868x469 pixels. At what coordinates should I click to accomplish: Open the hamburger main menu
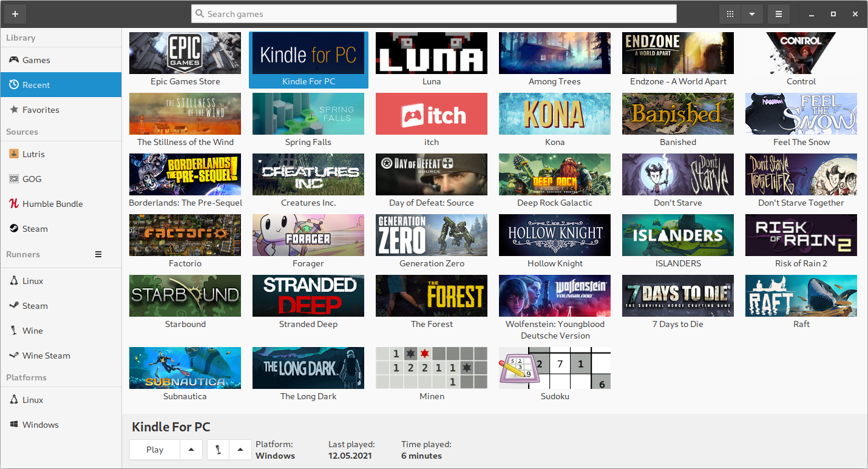pyautogui.click(x=779, y=14)
